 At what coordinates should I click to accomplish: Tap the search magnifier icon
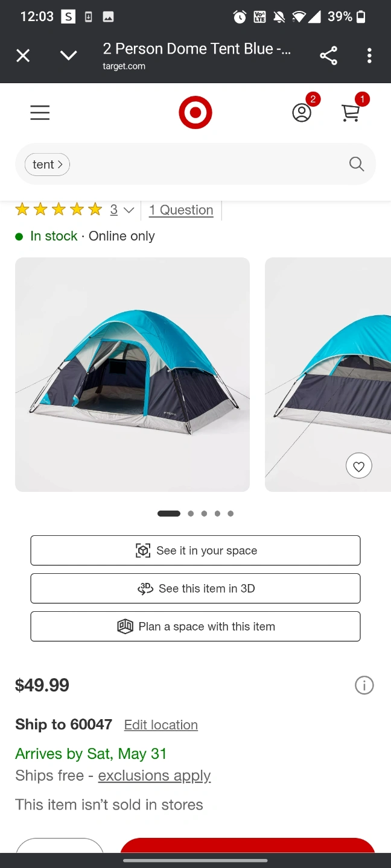pos(357,164)
